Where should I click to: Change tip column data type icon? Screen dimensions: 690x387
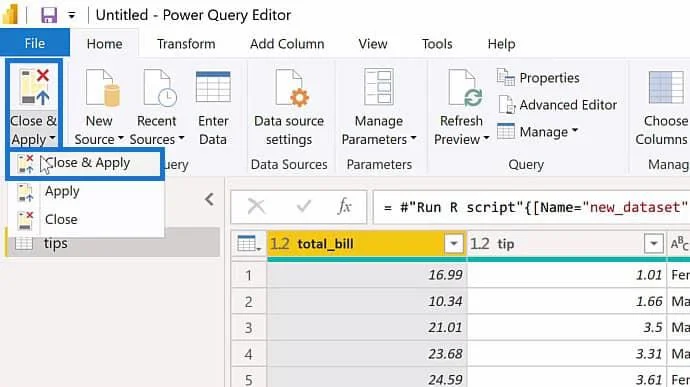[480, 243]
